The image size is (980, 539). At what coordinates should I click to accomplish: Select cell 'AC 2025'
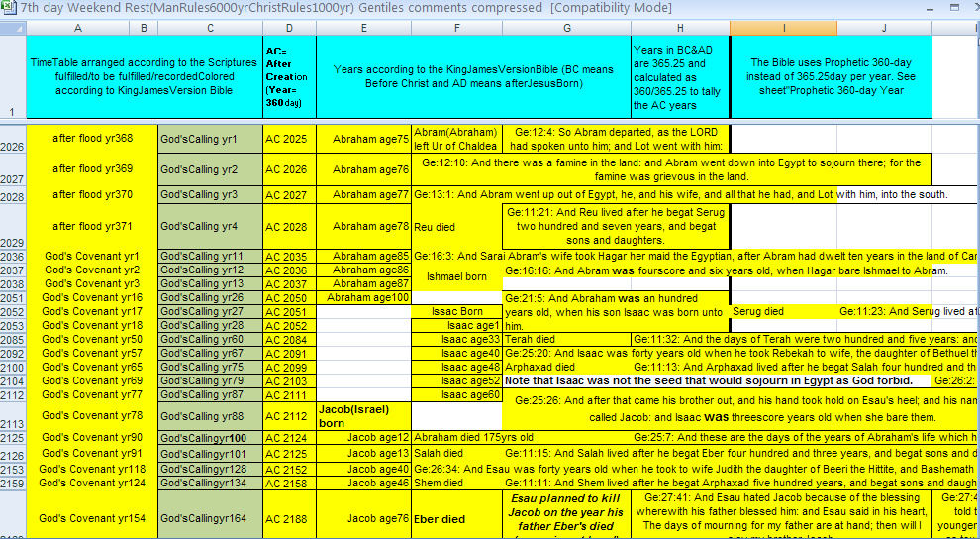(289, 138)
